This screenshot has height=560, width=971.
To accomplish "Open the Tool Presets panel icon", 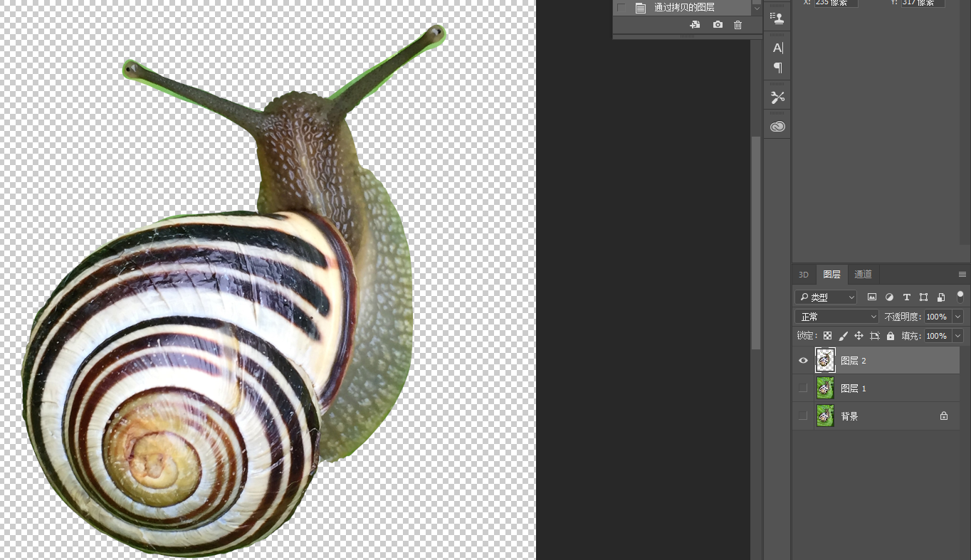I will tap(777, 97).
